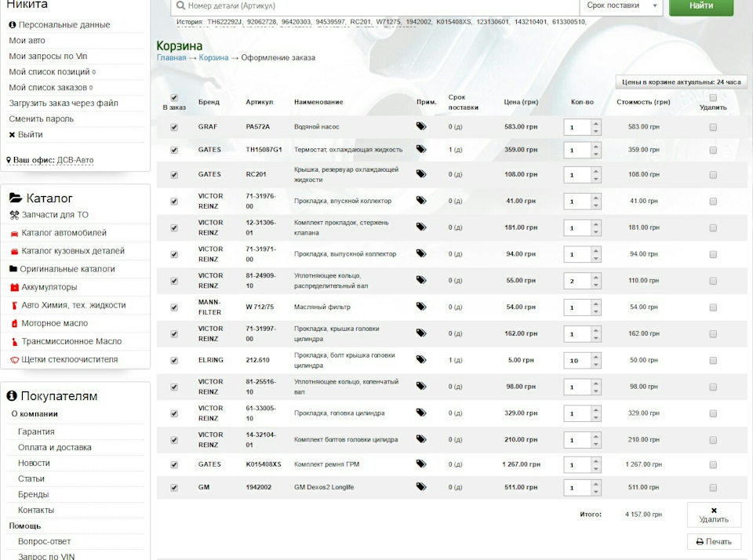Viewport: 753px width, 560px height.
Task: Tick the delete checkbox for the GATES RC201 row
Action: (713, 175)
